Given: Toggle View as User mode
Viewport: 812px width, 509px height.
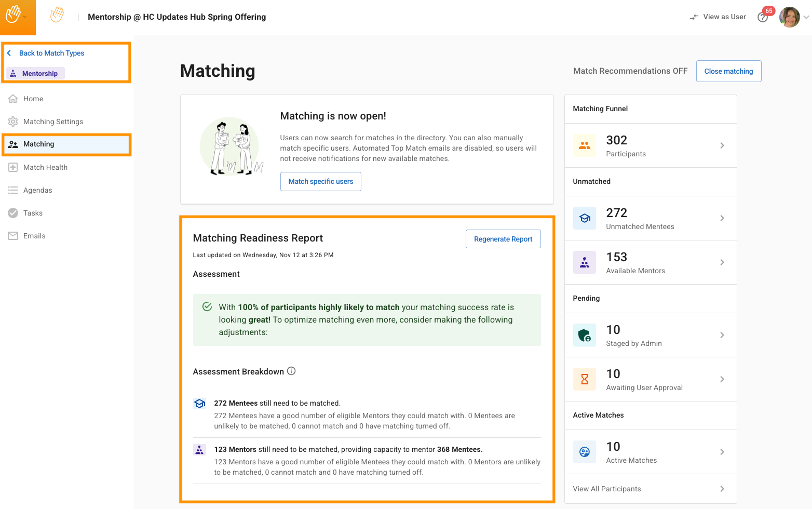Looking at the screenshot, I should point(718,17).
